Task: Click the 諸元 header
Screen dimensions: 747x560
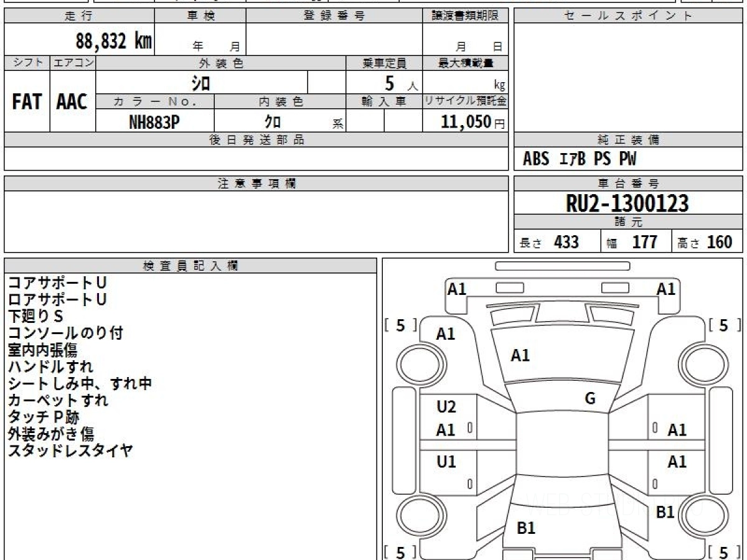Action: coord(629,222)
